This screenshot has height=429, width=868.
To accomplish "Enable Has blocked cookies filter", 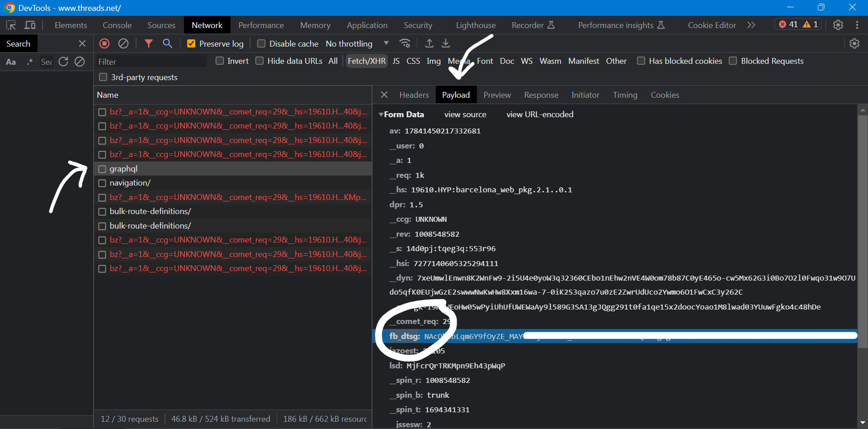I will tap(641, 61).
